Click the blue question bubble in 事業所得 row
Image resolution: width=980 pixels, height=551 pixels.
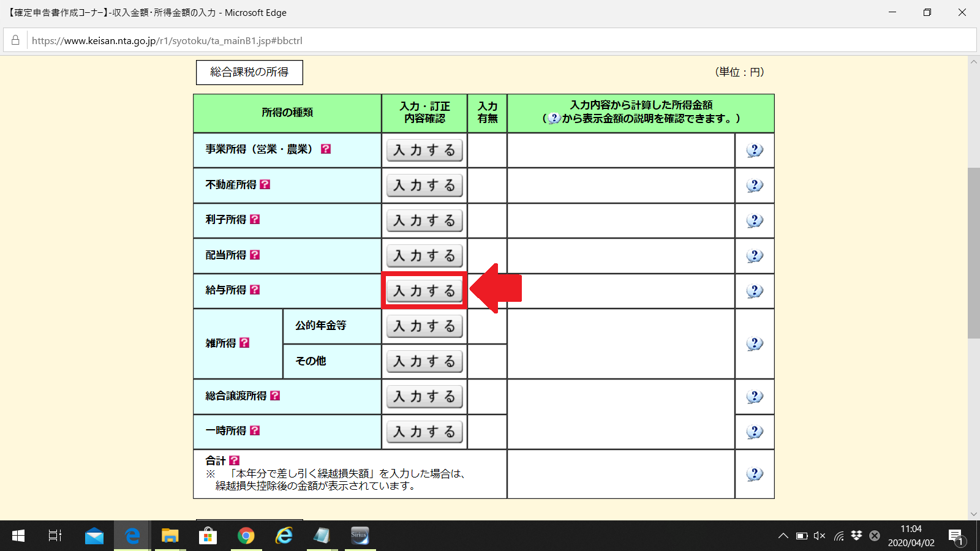click(x=755, y=150)
